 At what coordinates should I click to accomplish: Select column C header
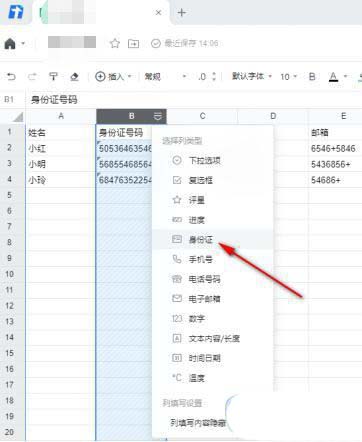point(202,116)
